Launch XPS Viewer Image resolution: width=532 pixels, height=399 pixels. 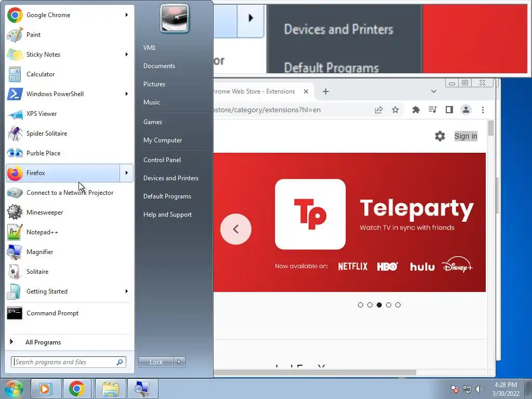coord(70,114)
